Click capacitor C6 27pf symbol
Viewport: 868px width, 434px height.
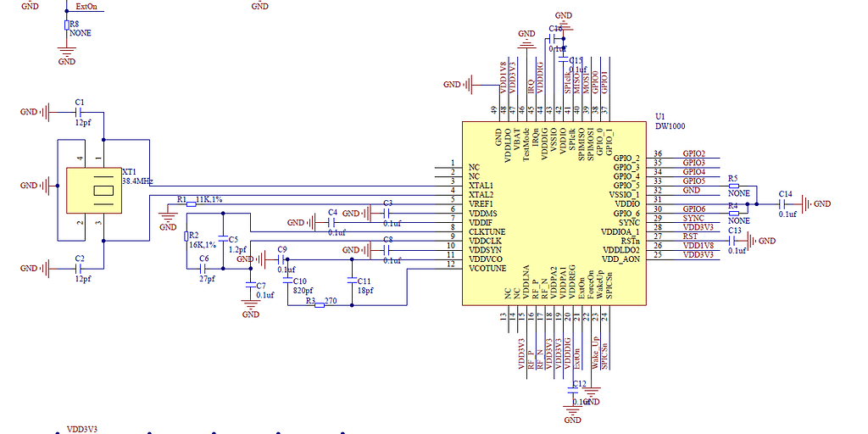tap(202, 269)
